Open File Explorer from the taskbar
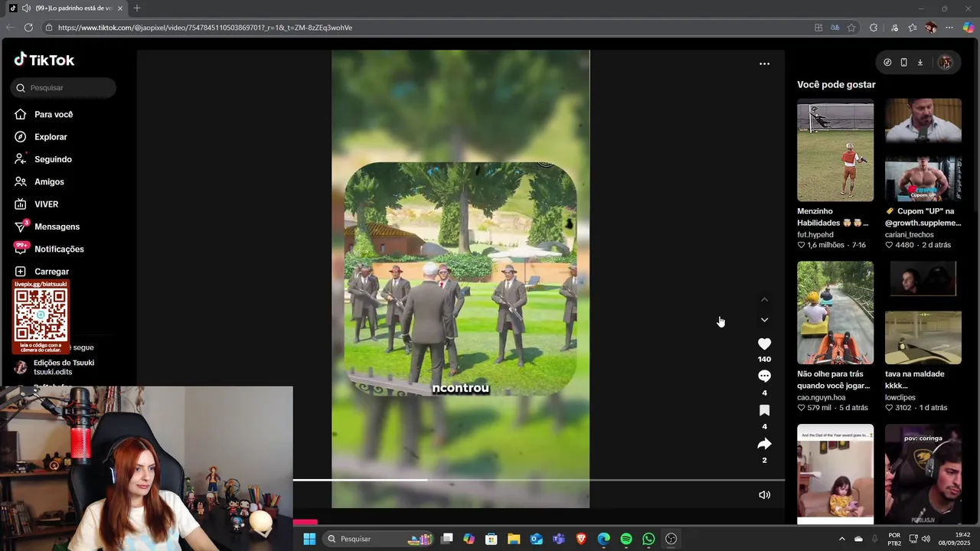This screenshot has width=980, height=551. coord(514,539)
